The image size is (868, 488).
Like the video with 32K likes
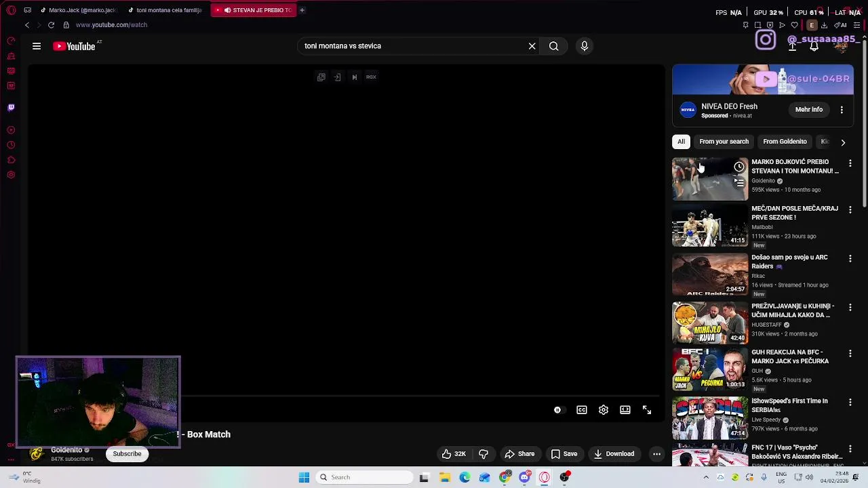[x=454, y=454]
